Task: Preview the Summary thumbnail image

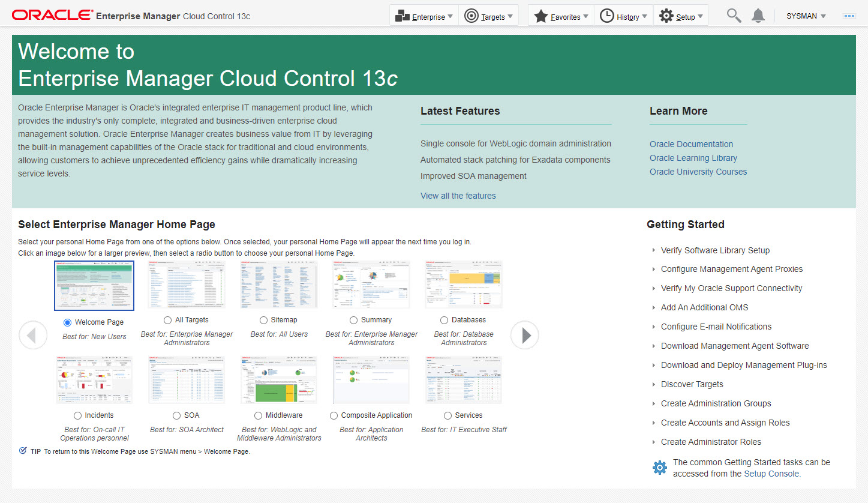Action: 371,285
